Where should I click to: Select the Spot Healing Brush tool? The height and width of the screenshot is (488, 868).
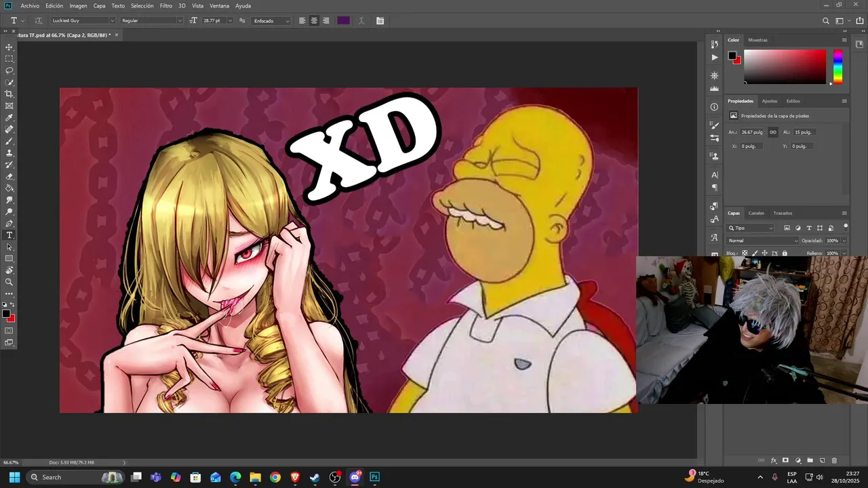click(9, 129)
